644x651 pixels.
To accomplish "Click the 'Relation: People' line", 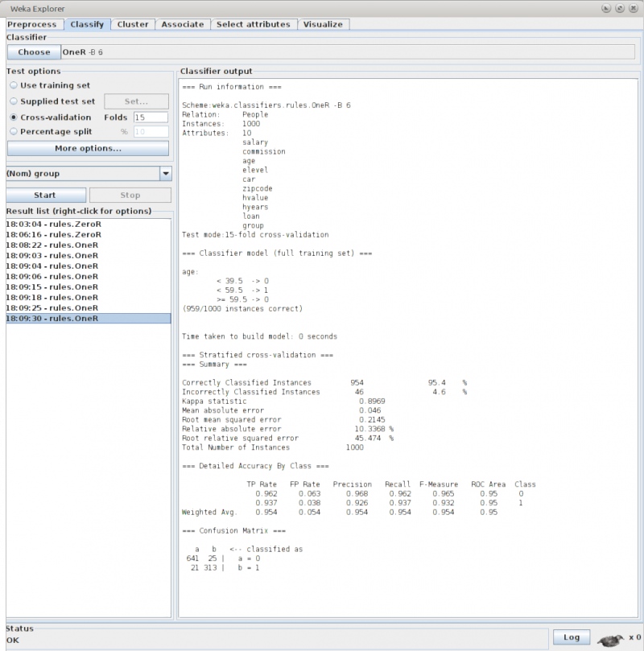I will click(225, 114).
